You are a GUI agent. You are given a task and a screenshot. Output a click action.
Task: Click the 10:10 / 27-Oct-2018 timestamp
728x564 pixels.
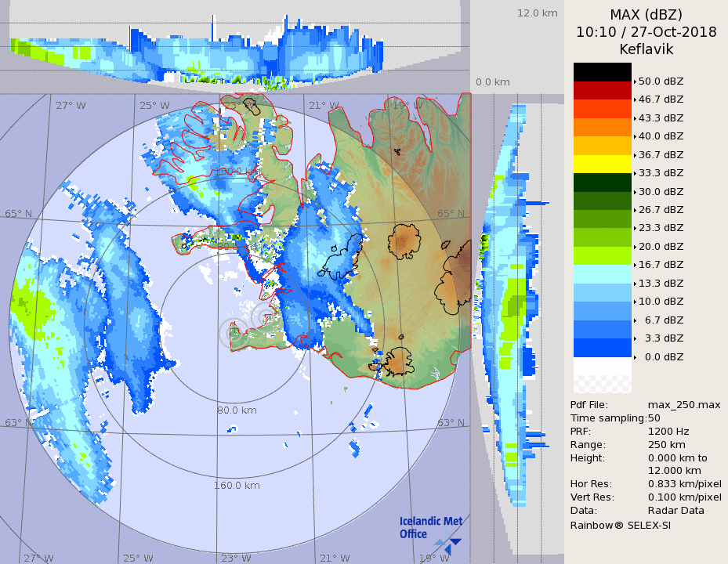click(x=646, y=32)
